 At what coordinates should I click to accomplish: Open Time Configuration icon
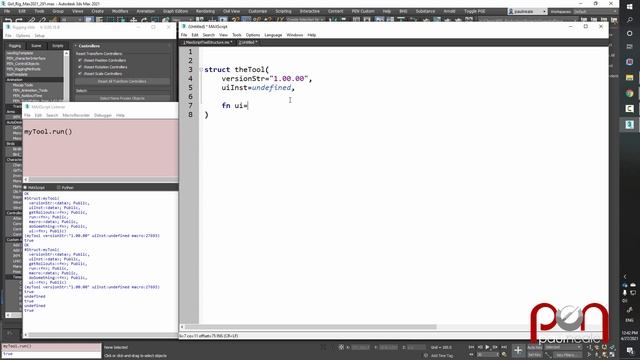(504, 355)
